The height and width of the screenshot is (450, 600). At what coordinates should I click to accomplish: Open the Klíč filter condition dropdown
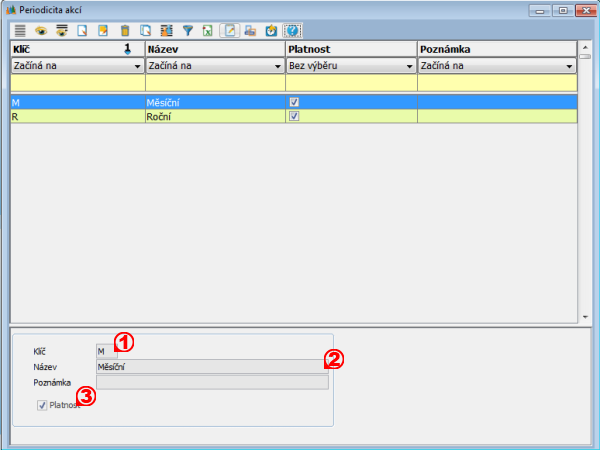click(x=136, y=66)
